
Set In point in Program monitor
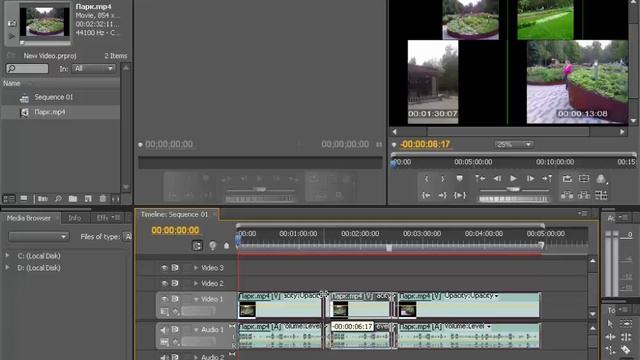[x=427, y=179]
